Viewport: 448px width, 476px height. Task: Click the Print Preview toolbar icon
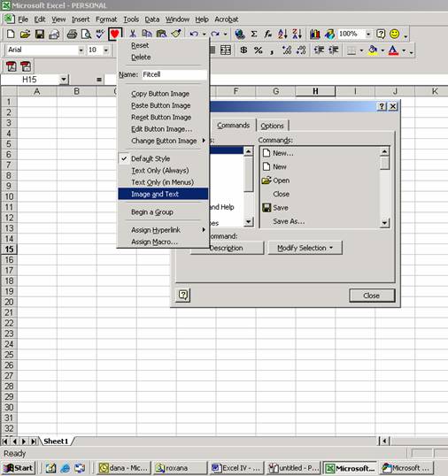coord(86,34)
